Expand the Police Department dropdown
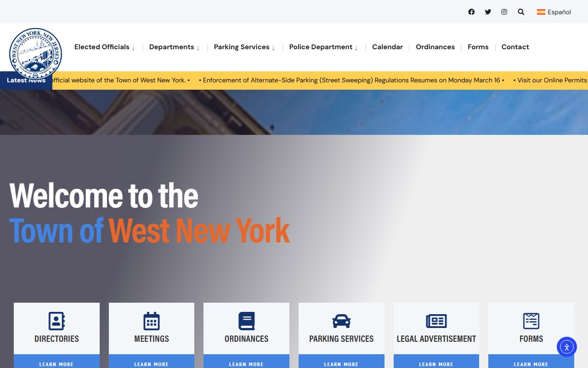 click(x=323, y=47)
